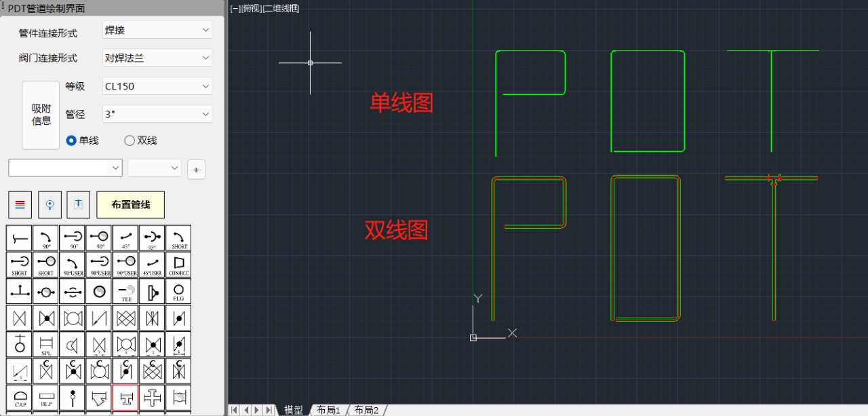
Task: Click the multicolor layer stripes button
Action: 20,204
